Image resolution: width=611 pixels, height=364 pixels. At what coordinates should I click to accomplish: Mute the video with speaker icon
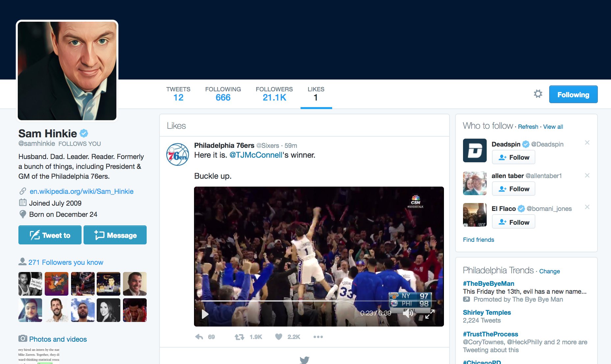coord(408,313)
